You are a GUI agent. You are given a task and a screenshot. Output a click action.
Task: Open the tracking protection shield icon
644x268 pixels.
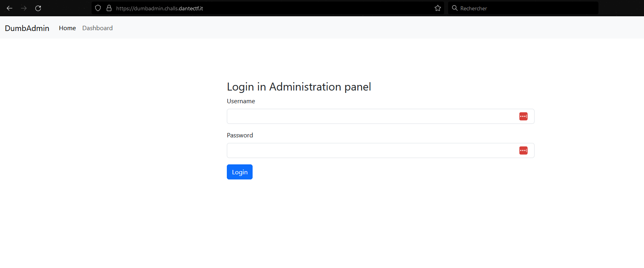tap(98, 8)
